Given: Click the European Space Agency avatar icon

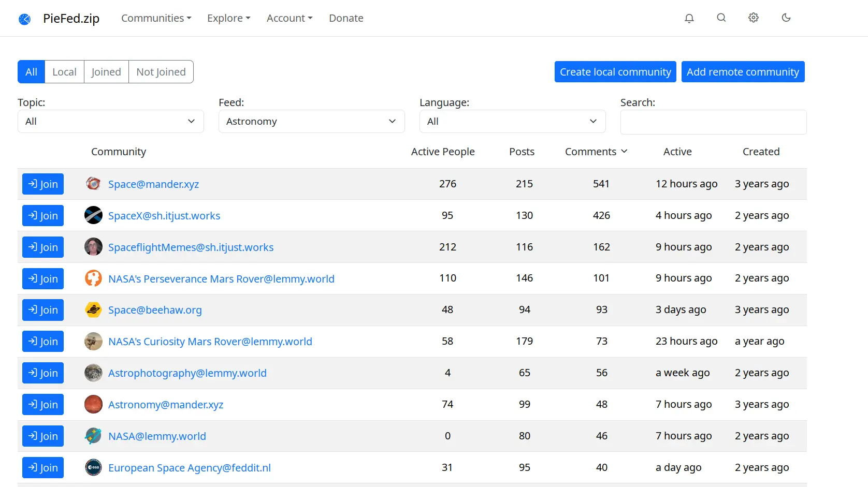Looking at the screenshot, I should pyautogui.click(x=93, y=468).
